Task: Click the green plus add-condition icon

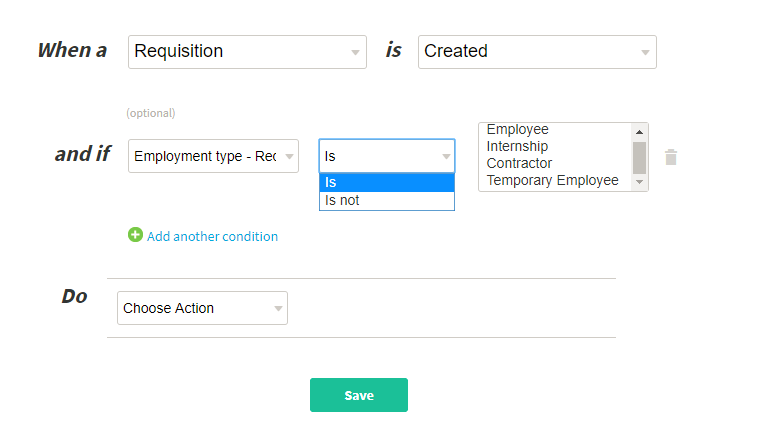Action: click(x=135, y=235)
